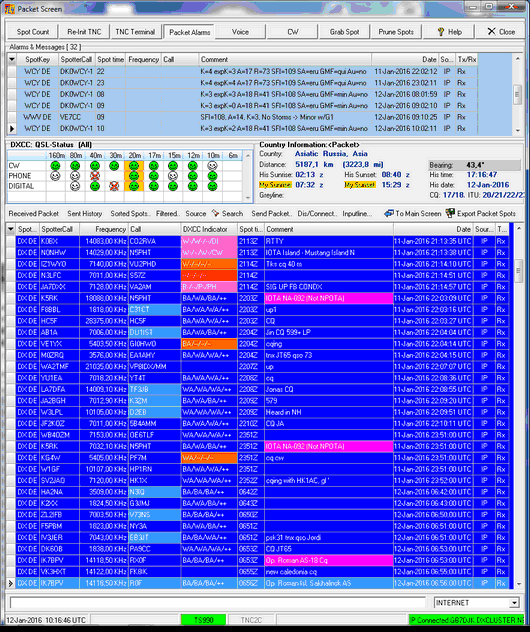Toggle the Packet Alarms button
Viewport: 530px width, 632px height.
(x=189, y=32)
